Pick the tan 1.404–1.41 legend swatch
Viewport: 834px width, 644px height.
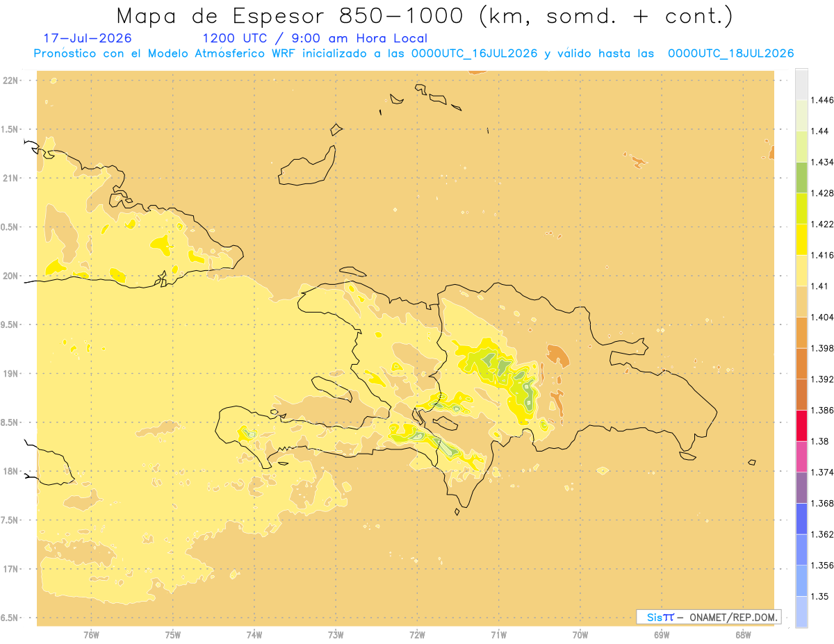click(801, 302)
